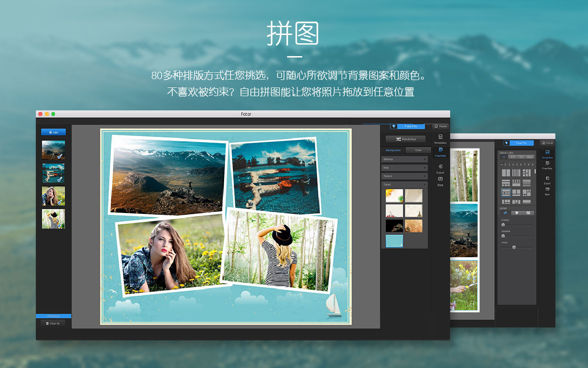
Task: Click Fotor Pro button in front window
Action: 411,126
